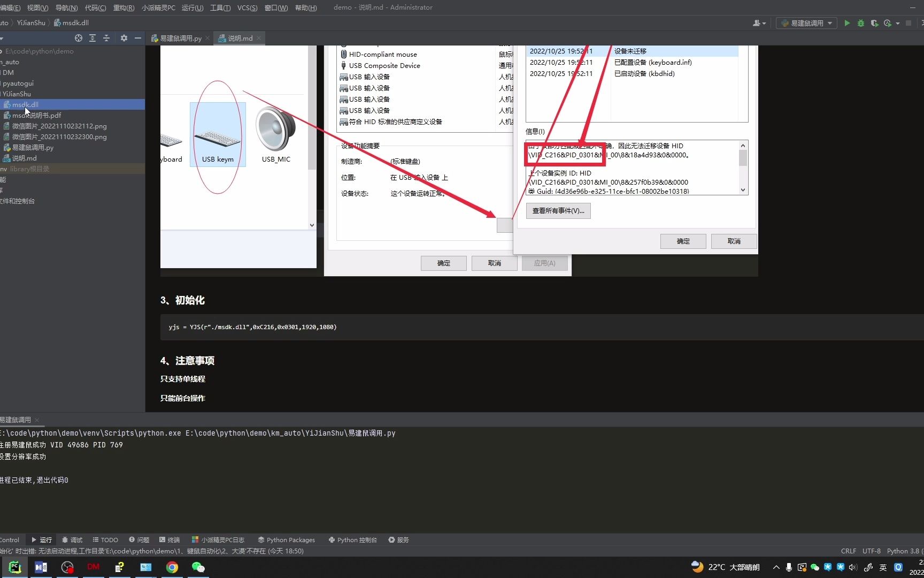The width and height of the screenshot is (924, 578).
Task: Open the 帮助(H) menu
Action: click(306, 7)
